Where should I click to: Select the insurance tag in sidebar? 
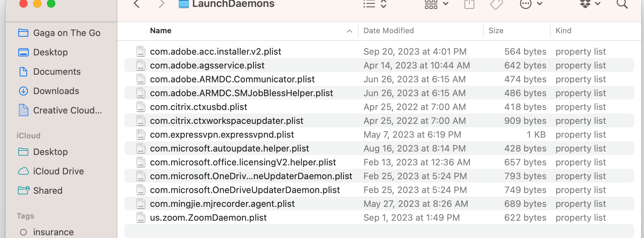(53, 232)
